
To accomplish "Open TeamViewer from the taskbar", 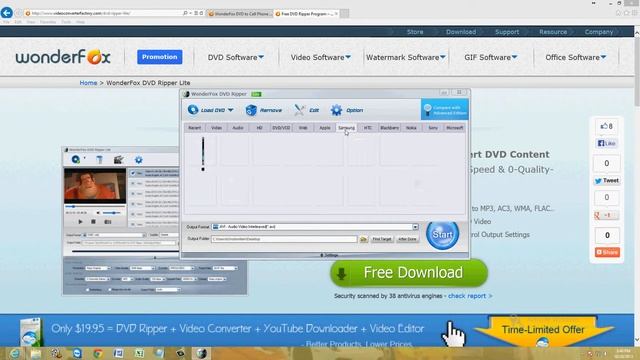I will coord(77,353).
